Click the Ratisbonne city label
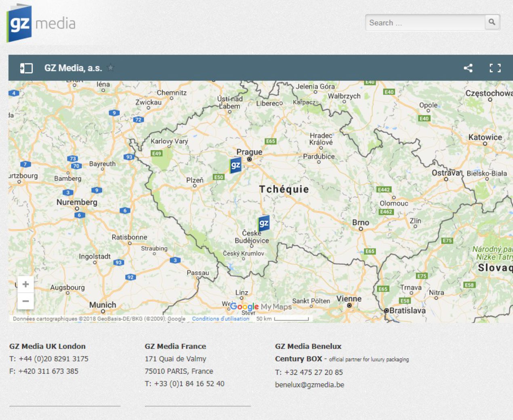Image resolution: width=513 pixels, height=420 pixels. 130,237
